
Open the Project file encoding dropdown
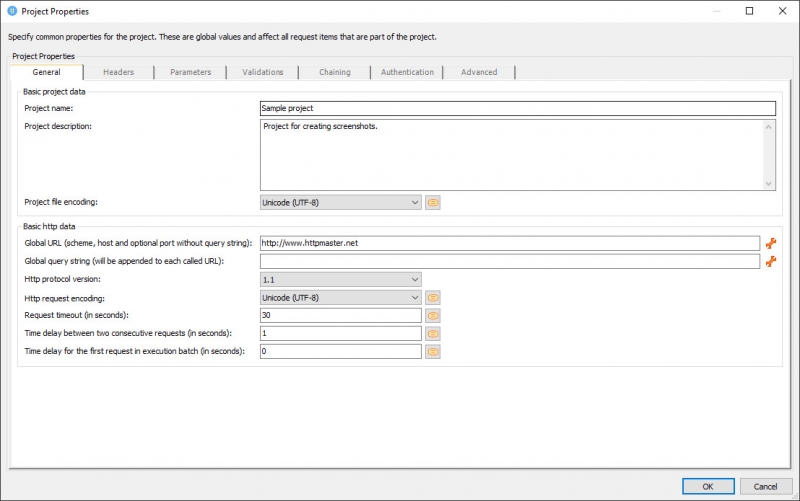[340, 203]
